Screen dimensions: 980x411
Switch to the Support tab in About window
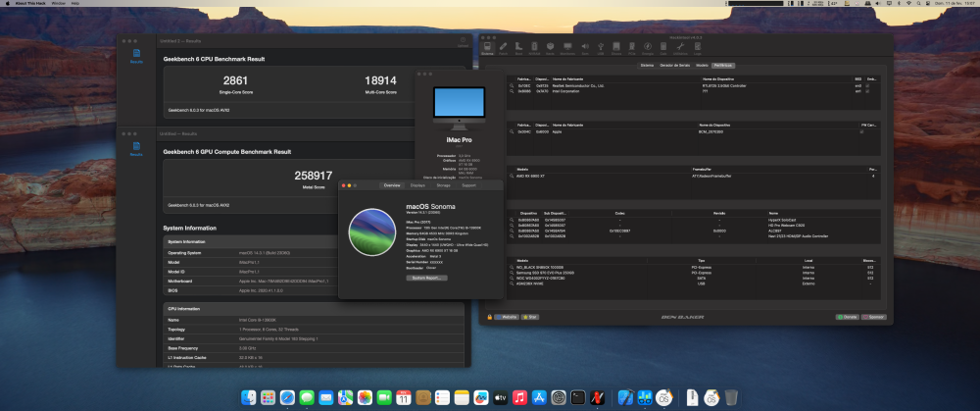pyautogui.click(x=468, y=185)
